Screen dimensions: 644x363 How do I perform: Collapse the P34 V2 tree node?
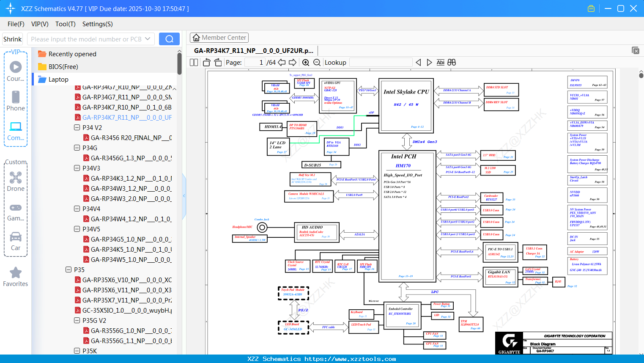tap(77, 127)
